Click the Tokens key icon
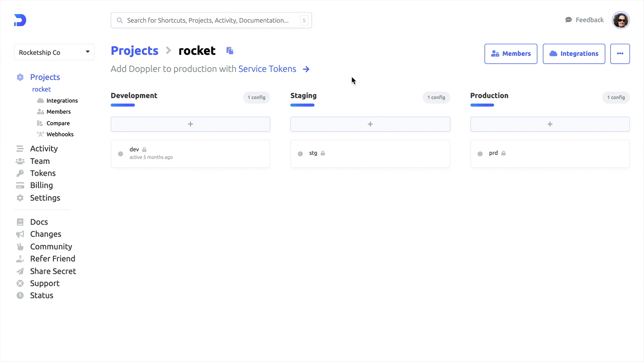Screen dimensions: 644x362 point(20,173)
